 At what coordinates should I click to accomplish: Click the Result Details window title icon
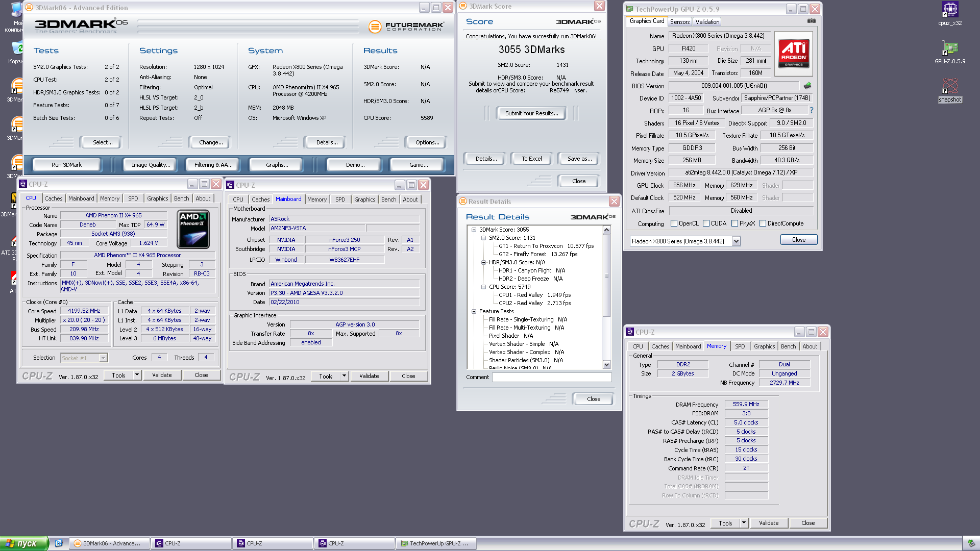tap(463, 202)
